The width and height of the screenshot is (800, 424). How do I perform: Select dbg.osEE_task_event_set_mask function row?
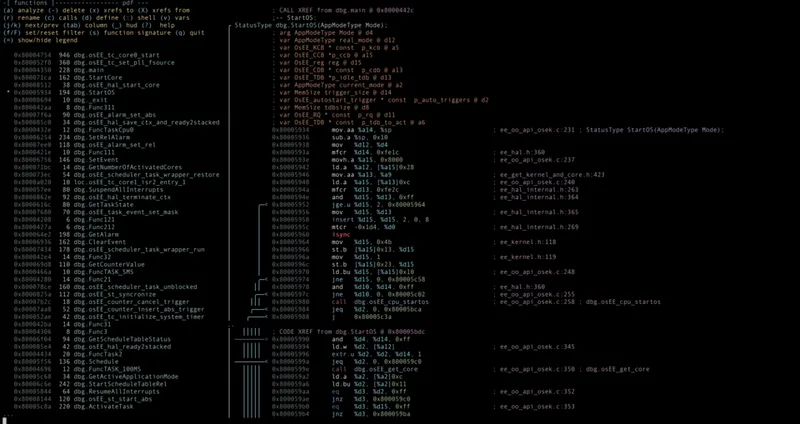pos(96,212)
